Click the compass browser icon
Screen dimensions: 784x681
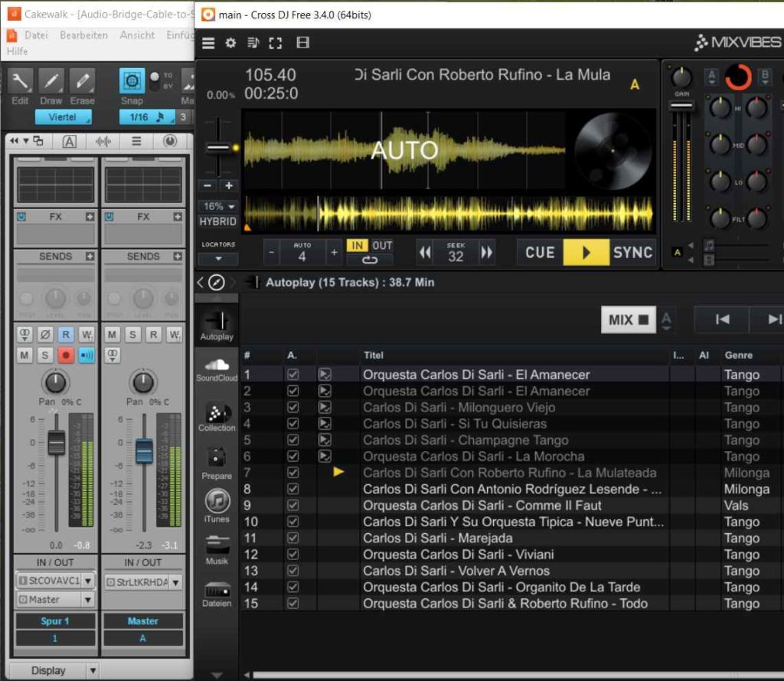point(217,283)
